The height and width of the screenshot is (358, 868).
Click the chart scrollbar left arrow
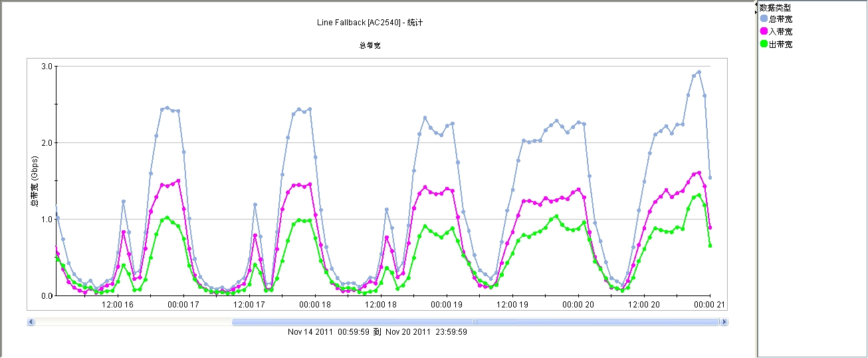pos(31,322)
